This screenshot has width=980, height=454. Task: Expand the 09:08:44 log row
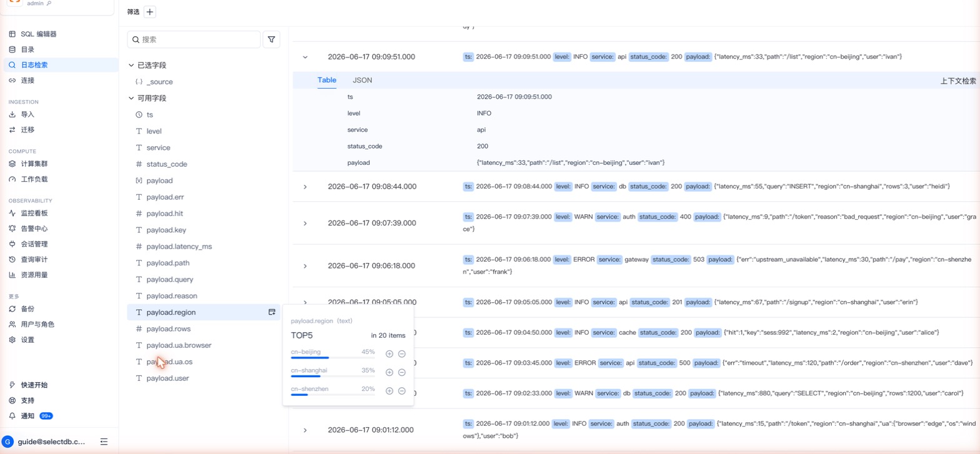[x=305, y=187]
